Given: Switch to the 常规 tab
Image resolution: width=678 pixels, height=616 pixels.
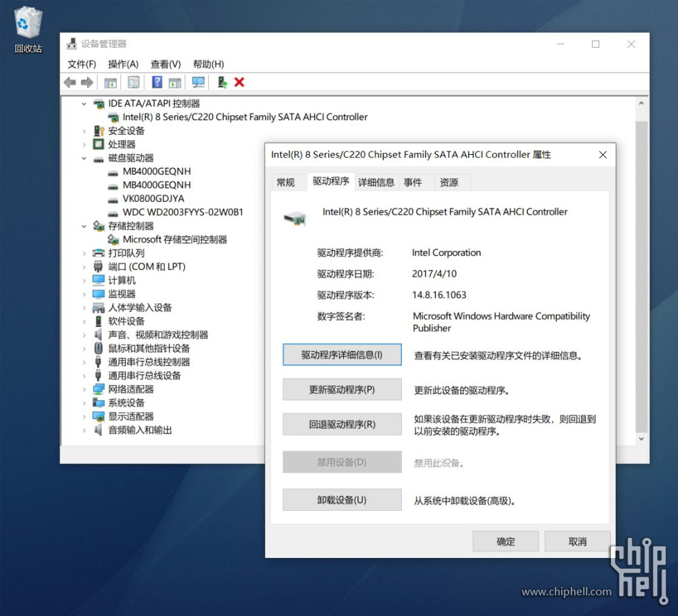Looking at the screenshot, I should tap(286, 183).
